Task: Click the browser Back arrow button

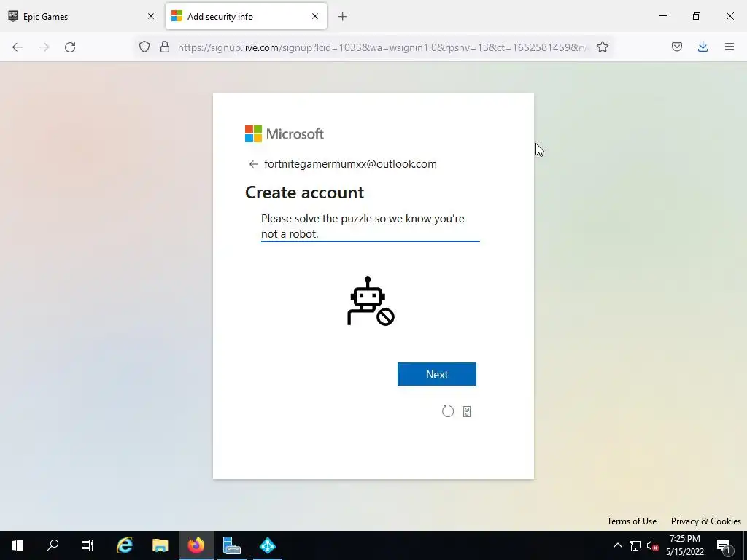Action: click(x=18, y=47)
